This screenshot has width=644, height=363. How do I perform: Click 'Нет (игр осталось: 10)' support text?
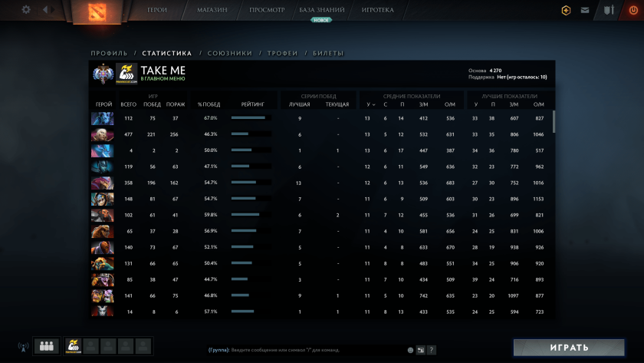(522, 78)
